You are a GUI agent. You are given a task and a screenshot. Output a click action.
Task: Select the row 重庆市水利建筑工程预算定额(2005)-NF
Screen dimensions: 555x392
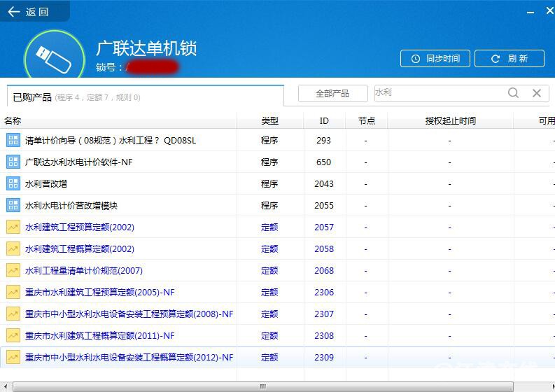pyautogui.click(x=277, y=292)
